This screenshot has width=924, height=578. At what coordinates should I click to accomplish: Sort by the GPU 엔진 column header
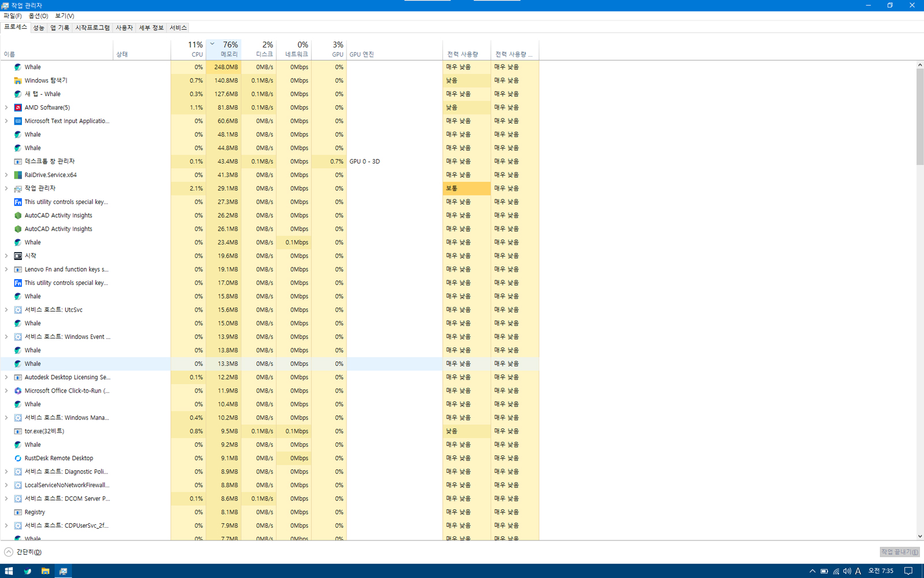coord(394,49)
